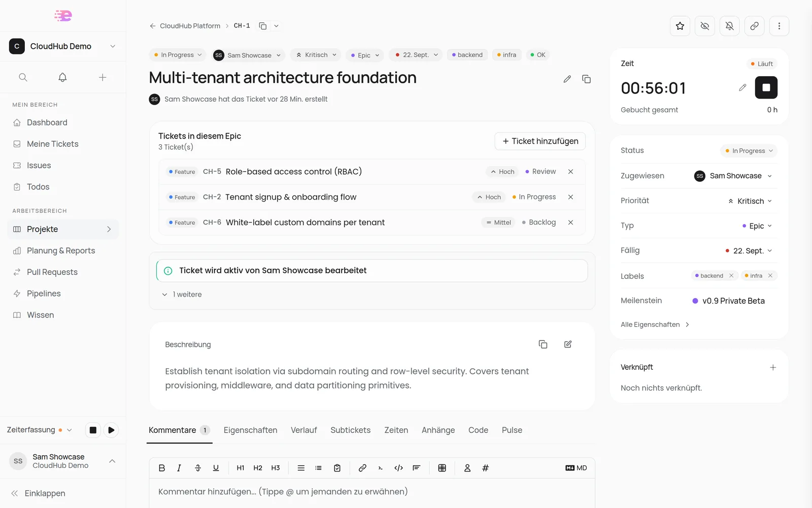Switch to the Eigenschaften tab

pyautogui.click(x=251, y=430)
